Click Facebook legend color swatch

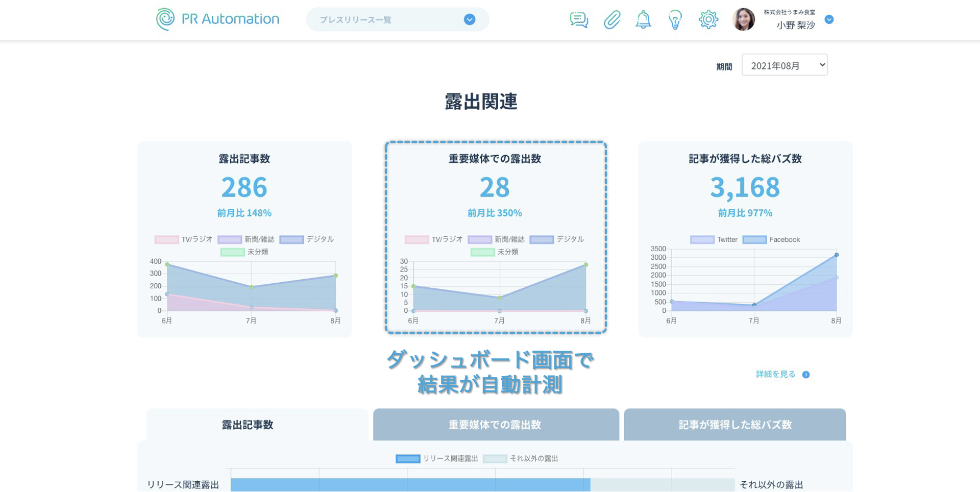pyautogui.click(x=754, y=240)
